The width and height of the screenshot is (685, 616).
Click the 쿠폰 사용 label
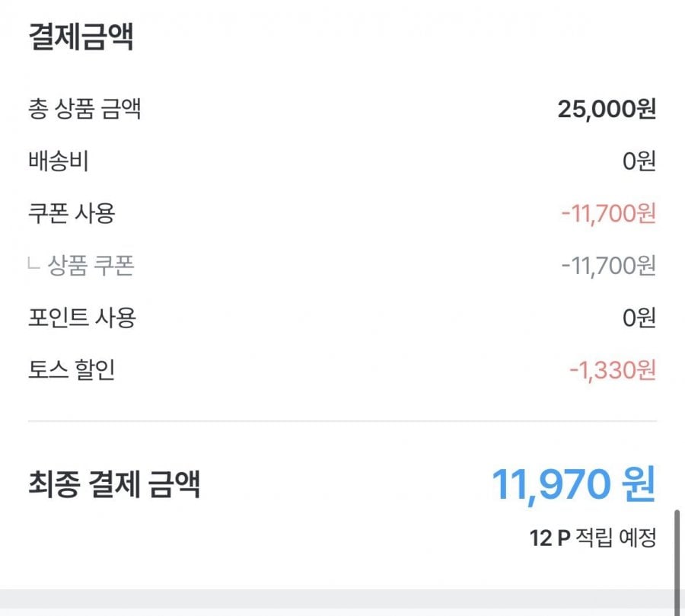coord(71,214)
